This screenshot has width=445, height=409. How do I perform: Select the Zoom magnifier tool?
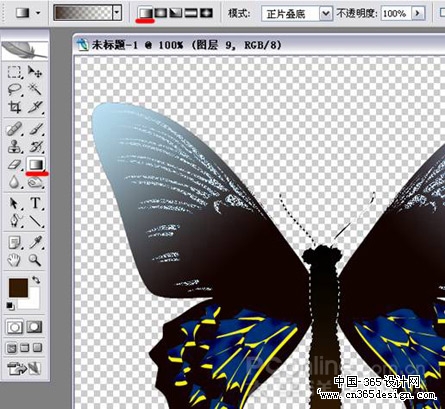35,260
